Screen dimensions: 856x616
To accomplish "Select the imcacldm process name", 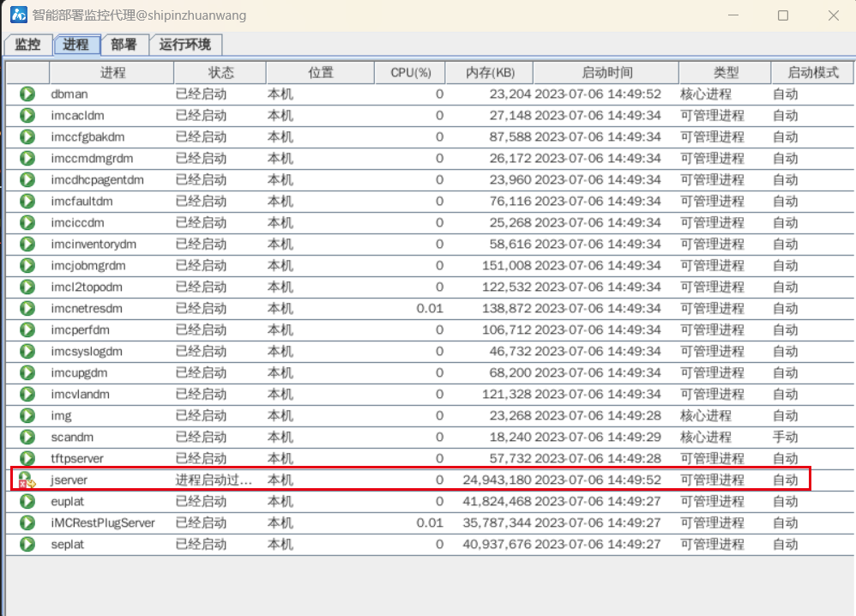I will coord(77,115).
